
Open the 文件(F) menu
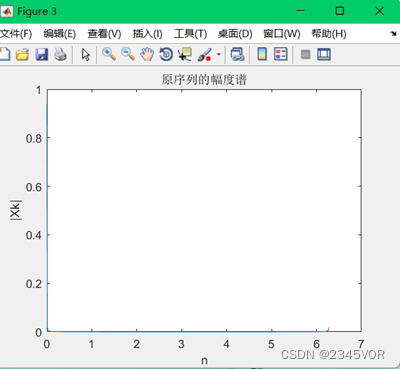[16, 34]
